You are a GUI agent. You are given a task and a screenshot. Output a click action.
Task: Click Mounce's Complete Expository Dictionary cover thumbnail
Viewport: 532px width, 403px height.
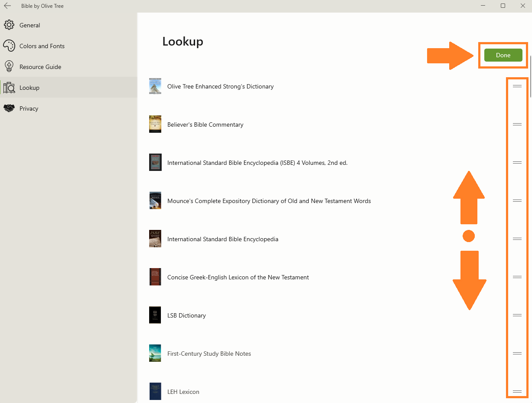tap(155, 200)
